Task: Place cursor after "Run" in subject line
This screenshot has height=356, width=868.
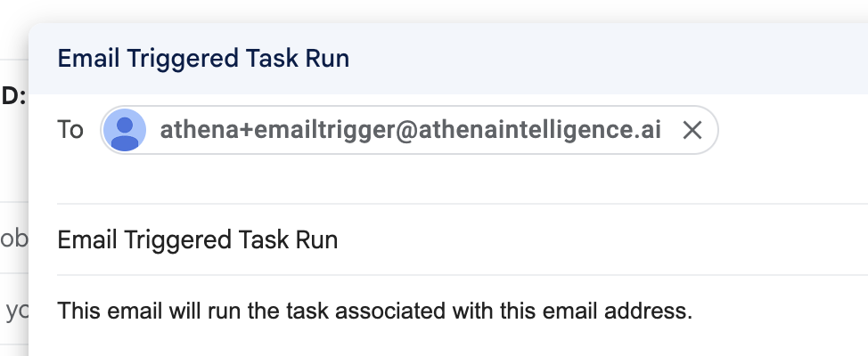Action: [x=339, y=240]
